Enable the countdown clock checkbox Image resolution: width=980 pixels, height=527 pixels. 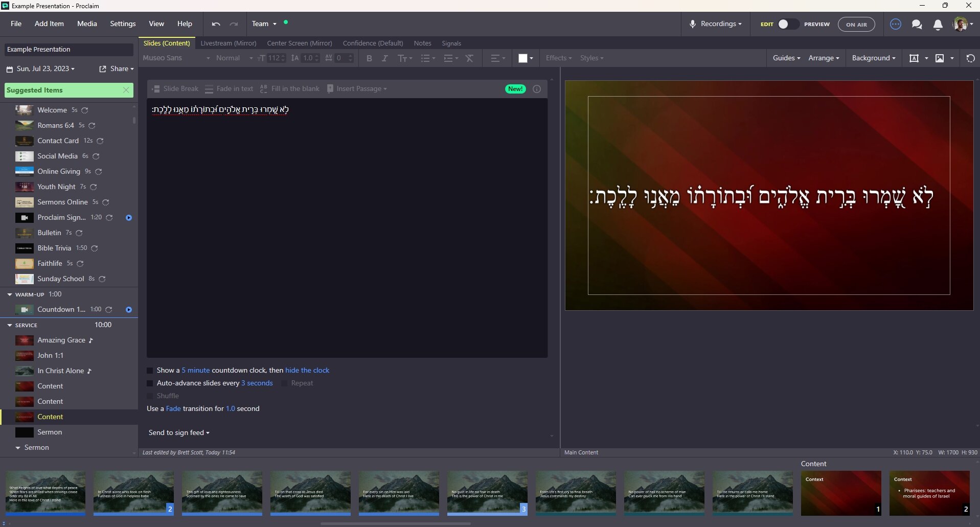pos(150,371)
